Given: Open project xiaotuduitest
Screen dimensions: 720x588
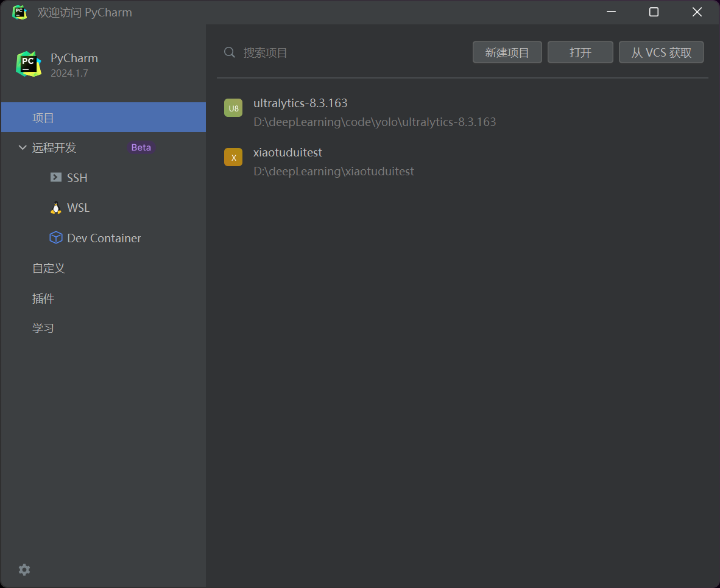Looking at the screenshot, I should coord(288,152).
